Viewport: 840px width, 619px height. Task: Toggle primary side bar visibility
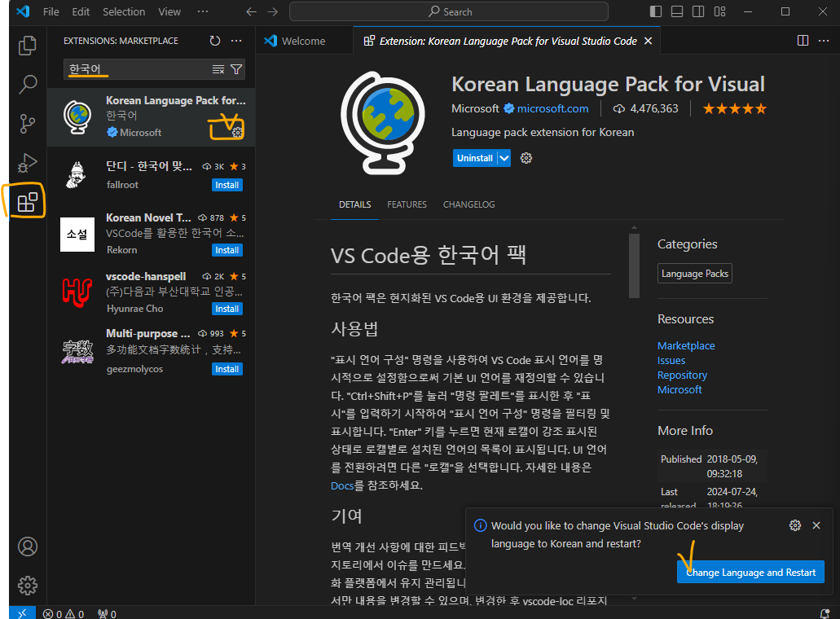pyautogui.click(x=656, y=11)
